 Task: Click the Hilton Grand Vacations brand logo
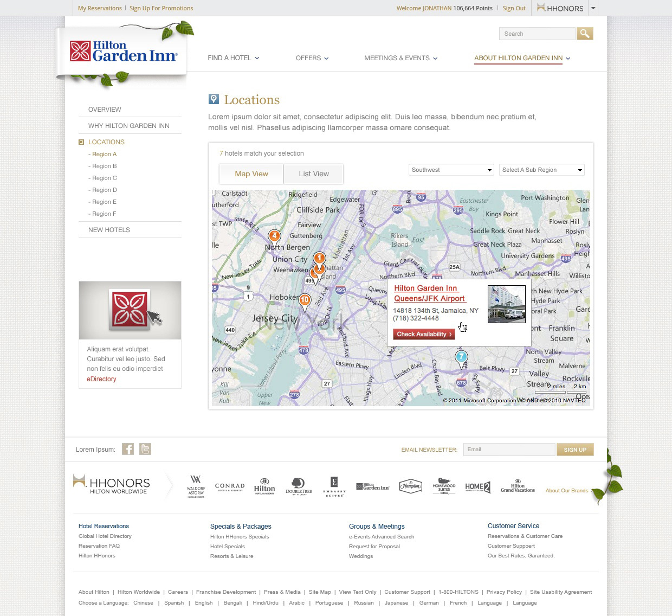pos(518,486)
